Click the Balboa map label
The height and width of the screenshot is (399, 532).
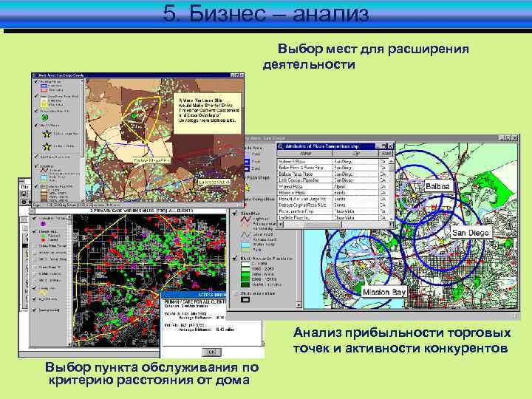pyautogui.click(x=437, y=186)
